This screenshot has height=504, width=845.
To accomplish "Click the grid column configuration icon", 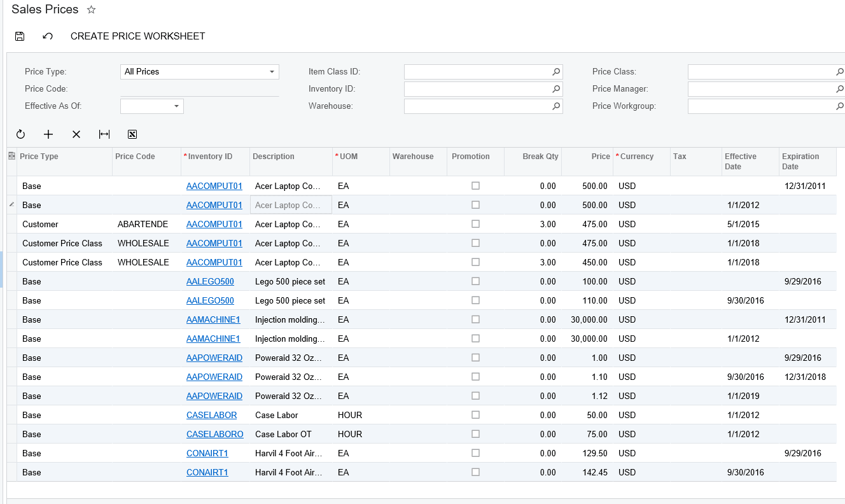I will click(11, 156).
